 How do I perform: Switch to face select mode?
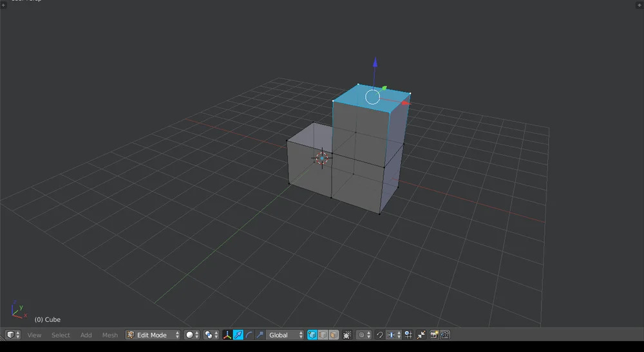[x=334, y=335]
